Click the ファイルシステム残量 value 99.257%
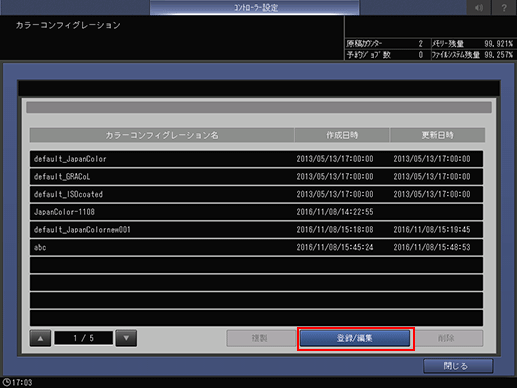The width and height of the screenshot is (517, 388). [x=499, y=55]
